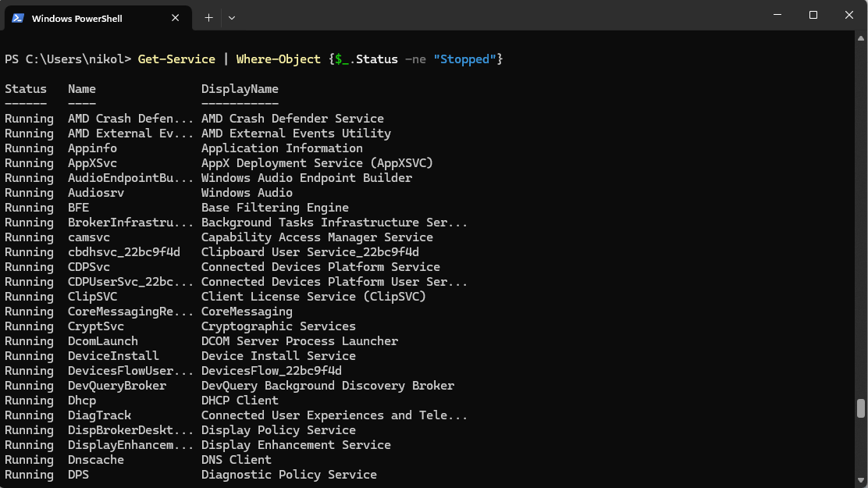The height and width of the screenshot is (488, 868).
Task: Close the Windows PowerShell tab
Action: 176,18
